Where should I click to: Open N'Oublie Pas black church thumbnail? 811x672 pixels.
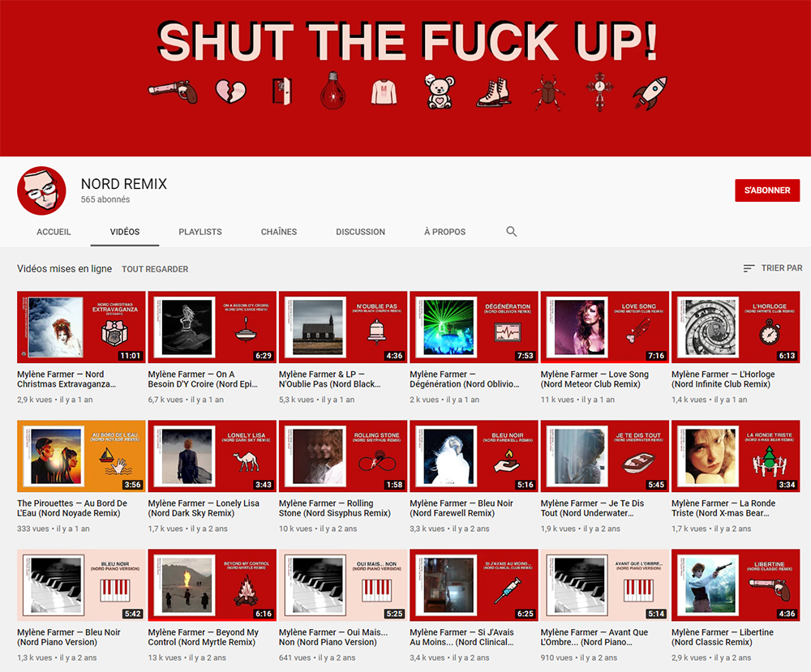click(343, 327)
